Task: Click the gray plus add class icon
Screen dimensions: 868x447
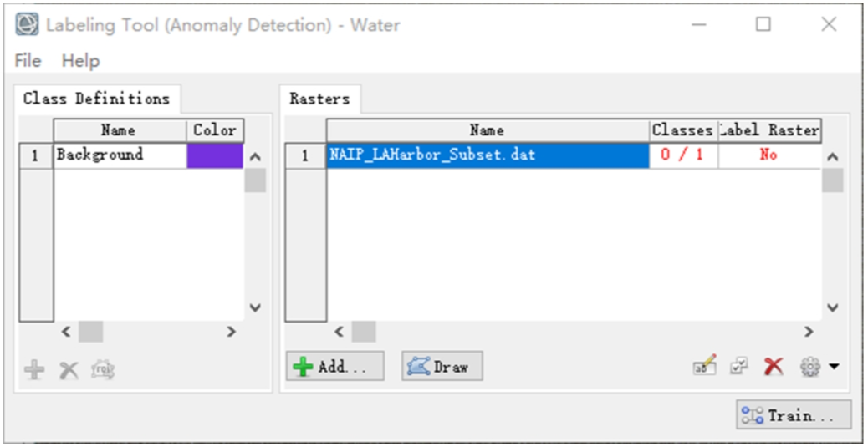Action: (x=34, y=369)
